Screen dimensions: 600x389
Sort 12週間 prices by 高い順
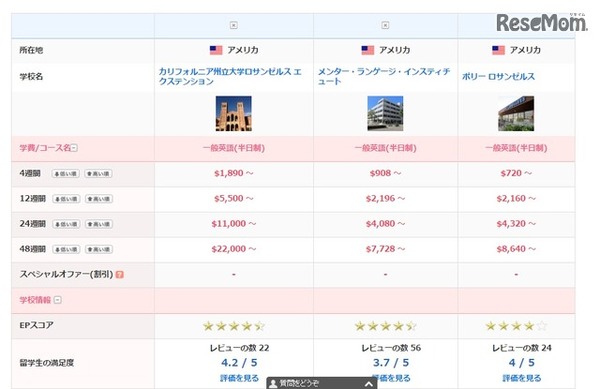tap(98, 199)
